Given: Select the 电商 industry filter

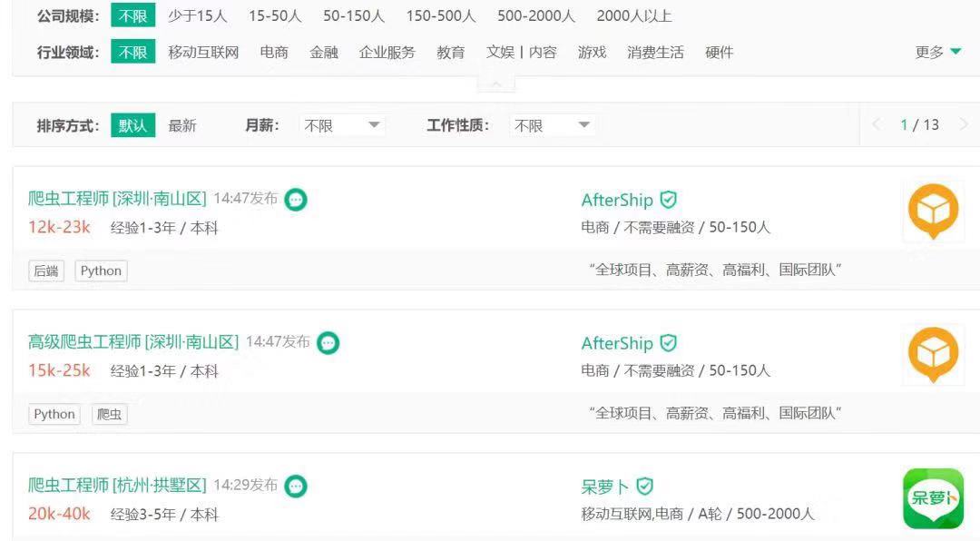Looking at the screenshot, I should click(275, 52).
